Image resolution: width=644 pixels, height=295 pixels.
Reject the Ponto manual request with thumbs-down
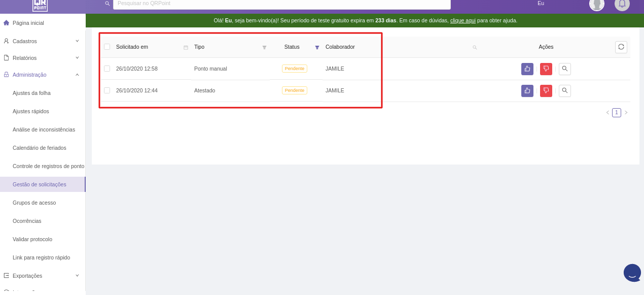point(546,69)
